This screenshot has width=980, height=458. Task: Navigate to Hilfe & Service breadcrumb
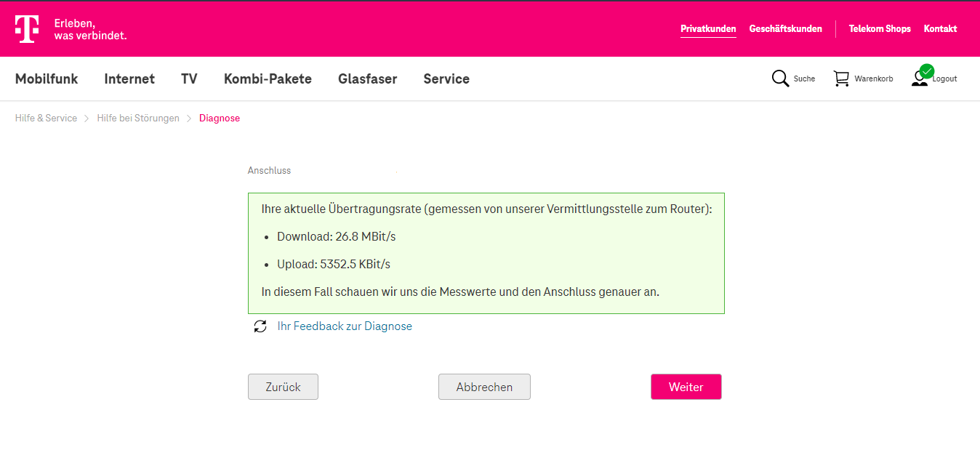point(46,118)
